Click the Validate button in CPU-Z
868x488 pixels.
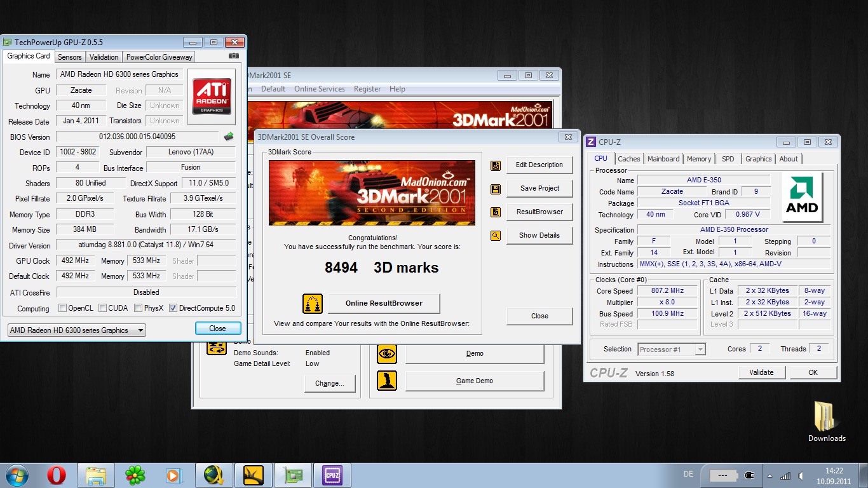[761, 372]
